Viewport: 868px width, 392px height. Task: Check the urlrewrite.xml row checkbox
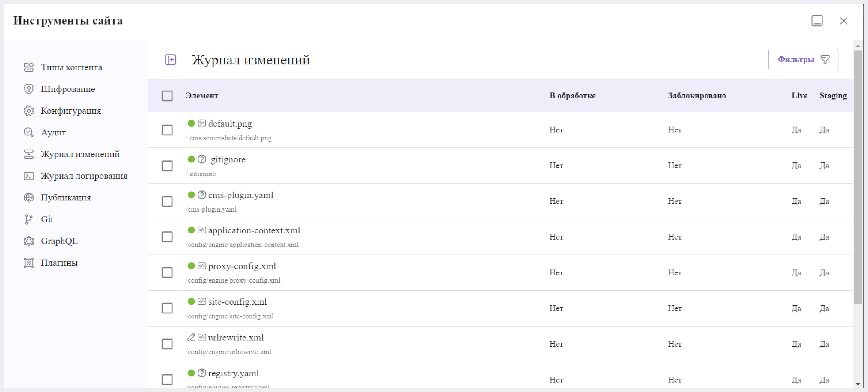pyautogui.click(x=167, y=344)
